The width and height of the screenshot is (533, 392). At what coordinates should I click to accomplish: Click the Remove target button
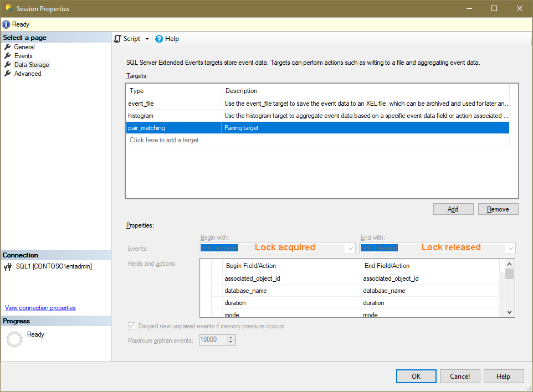coord(498,209)
